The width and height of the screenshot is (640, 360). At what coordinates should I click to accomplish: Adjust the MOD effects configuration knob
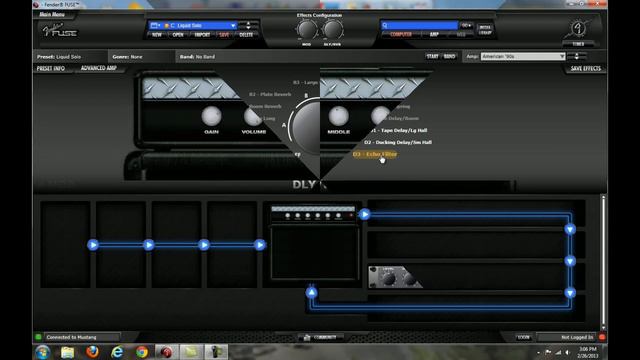point(307,30)
